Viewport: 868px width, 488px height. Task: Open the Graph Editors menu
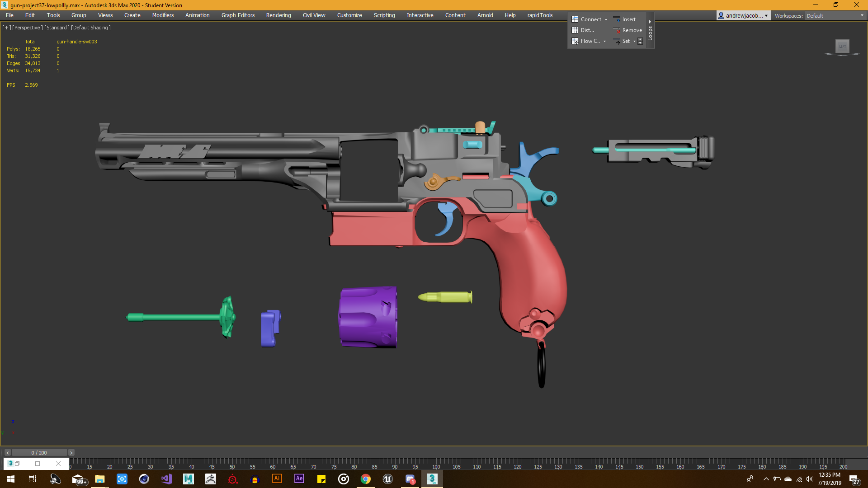pos(238,15)
